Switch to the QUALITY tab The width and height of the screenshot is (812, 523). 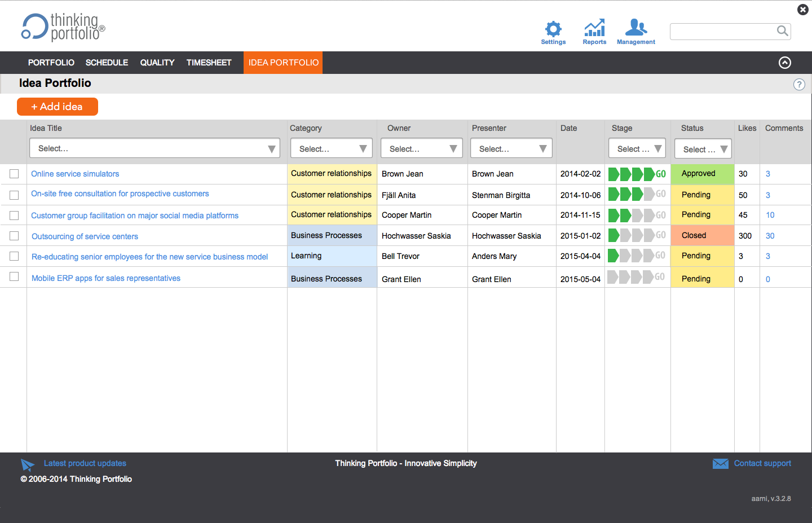click(x=157, y=63)
